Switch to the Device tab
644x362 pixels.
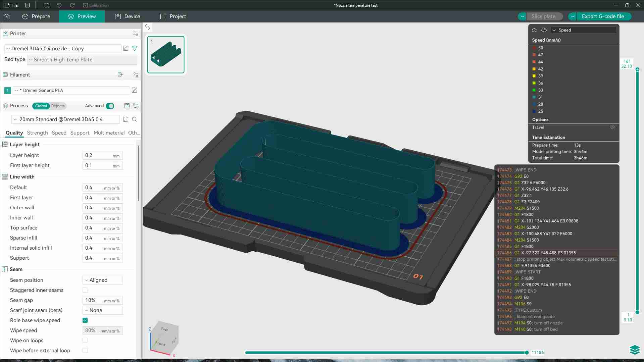click(128, 16)
